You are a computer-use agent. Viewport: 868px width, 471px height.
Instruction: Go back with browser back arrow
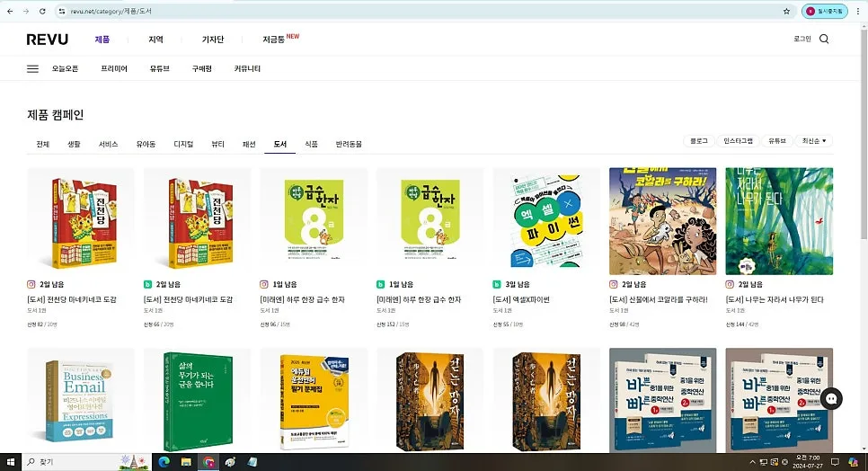click(x=10, y=11)
